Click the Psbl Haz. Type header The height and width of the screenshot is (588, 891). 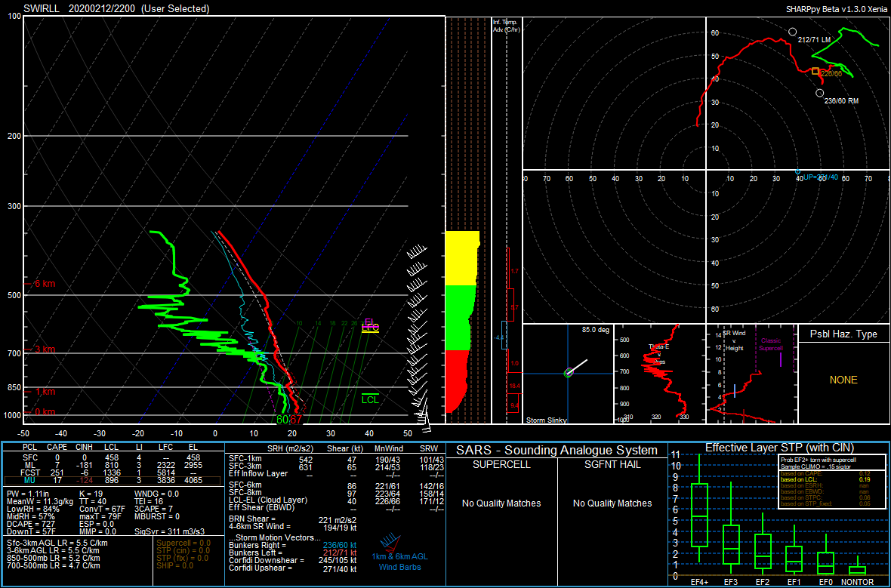843,334
